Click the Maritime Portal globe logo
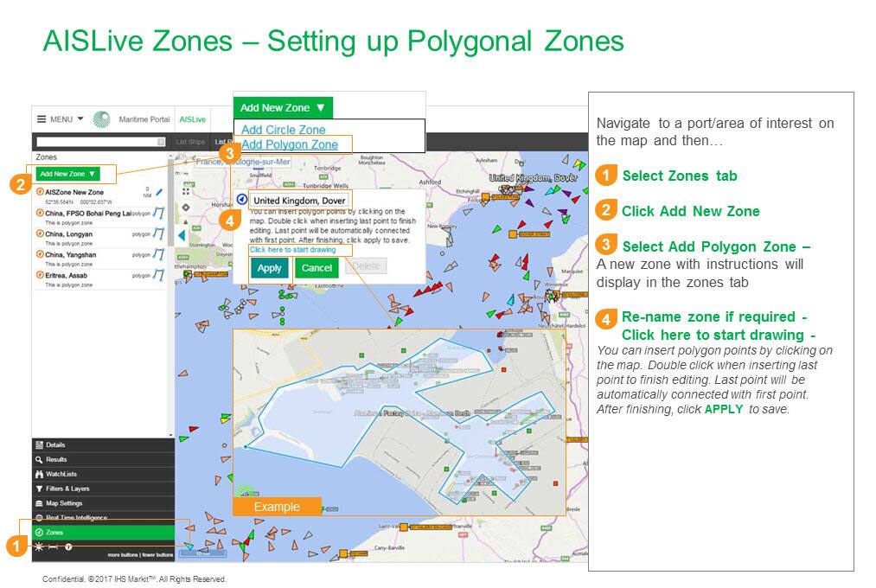 [101, 119]
